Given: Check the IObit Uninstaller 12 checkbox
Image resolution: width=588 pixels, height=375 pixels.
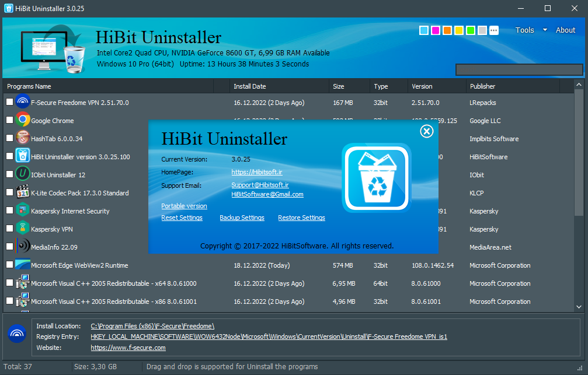Looking at the screenshot, I should (x=9, y=174).
